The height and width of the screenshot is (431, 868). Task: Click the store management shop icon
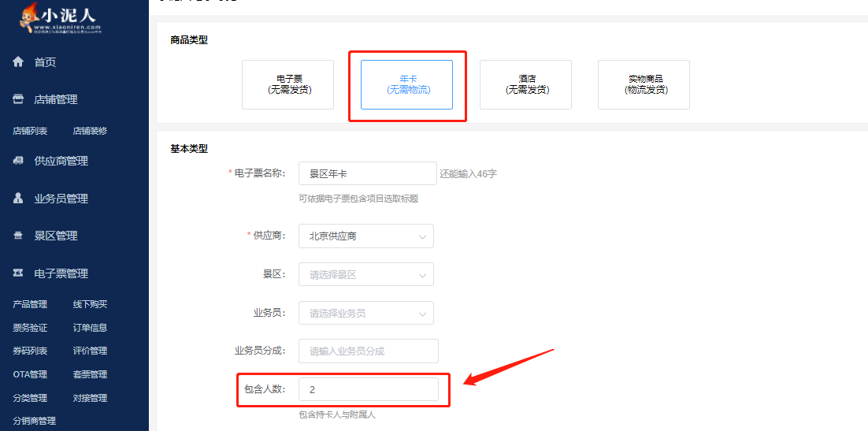click(18, 99)
